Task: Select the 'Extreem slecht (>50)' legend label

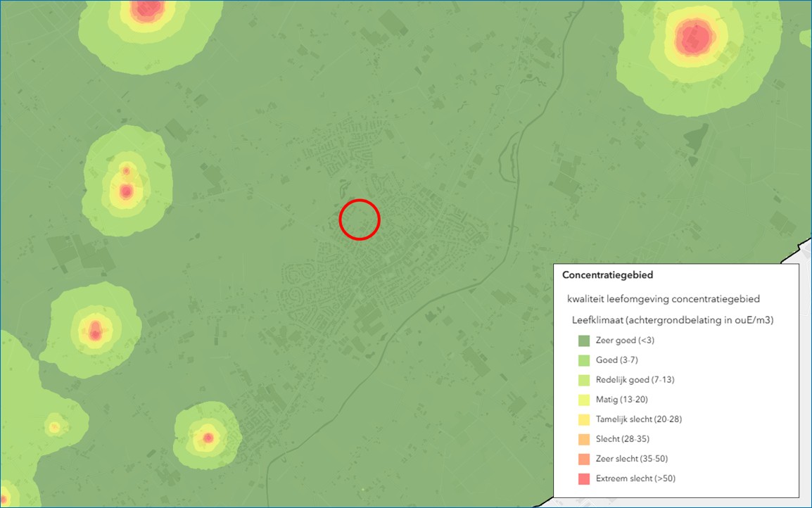Action: pos(635,478)
